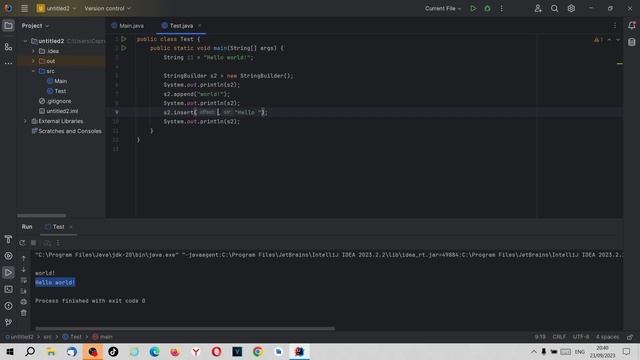This screenshot has height=360, width=640.
Task: Open Current File run configuration dropdown
Action: point(443,8)
